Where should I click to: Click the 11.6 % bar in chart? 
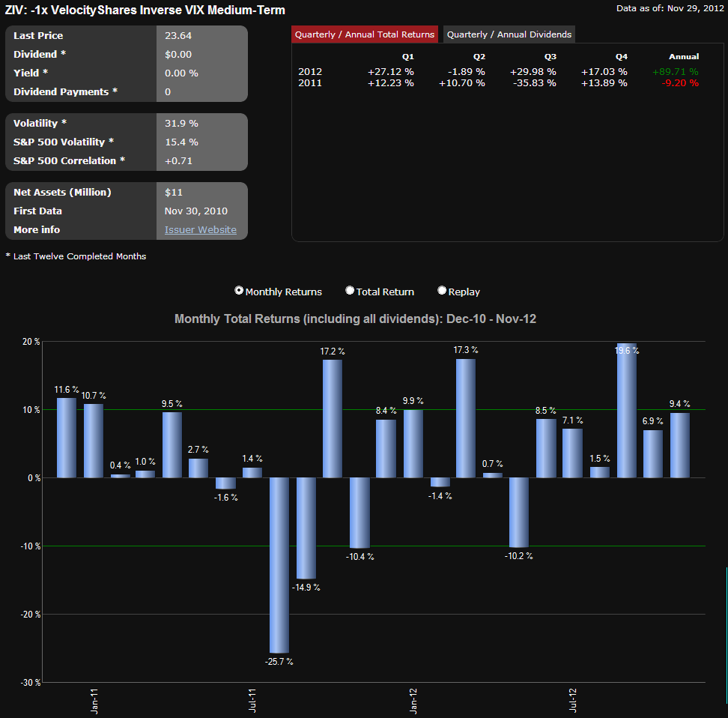point(67,438)
